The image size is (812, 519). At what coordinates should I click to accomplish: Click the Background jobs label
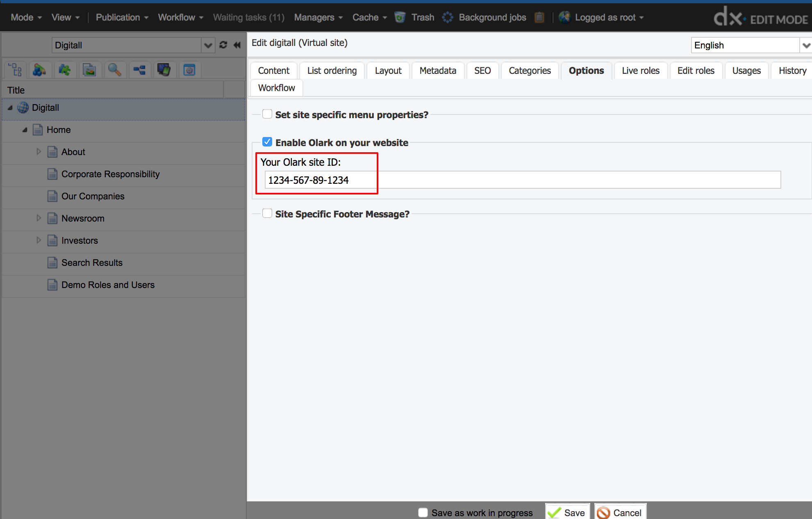coord(492,17)
